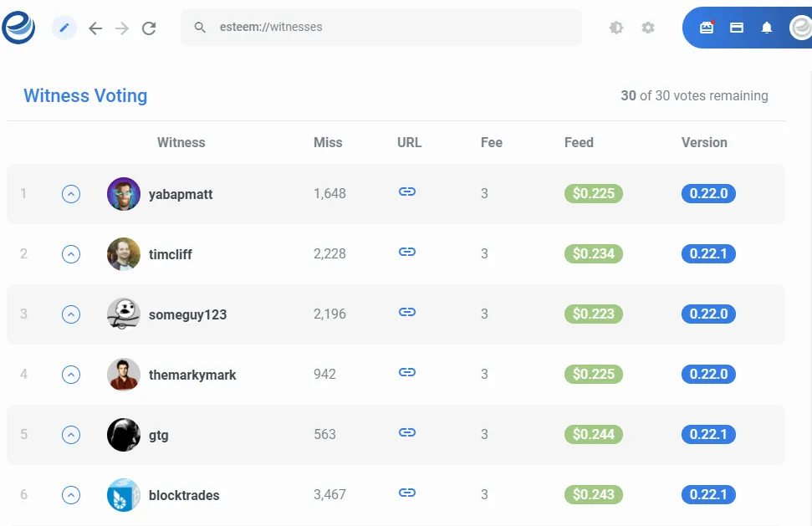Viewport: 812px width, 526px height.
Task: Click version badge 0.22.0 for yabapmatt
Action: 708,194
